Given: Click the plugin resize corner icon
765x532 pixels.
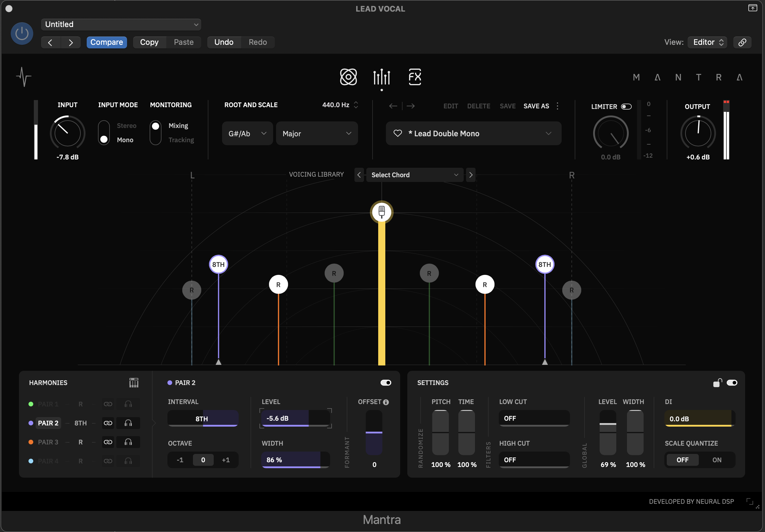Looking at the screenshot, I should click(750, 501).
